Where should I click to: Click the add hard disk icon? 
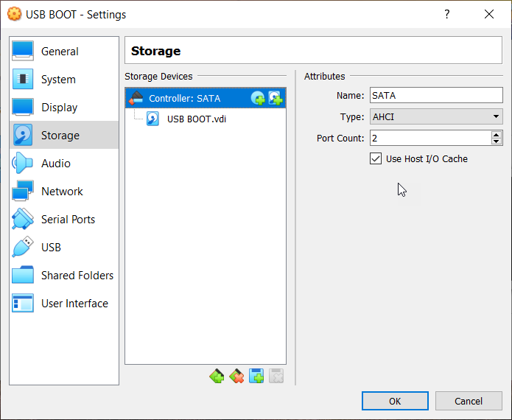coord(275,98)
